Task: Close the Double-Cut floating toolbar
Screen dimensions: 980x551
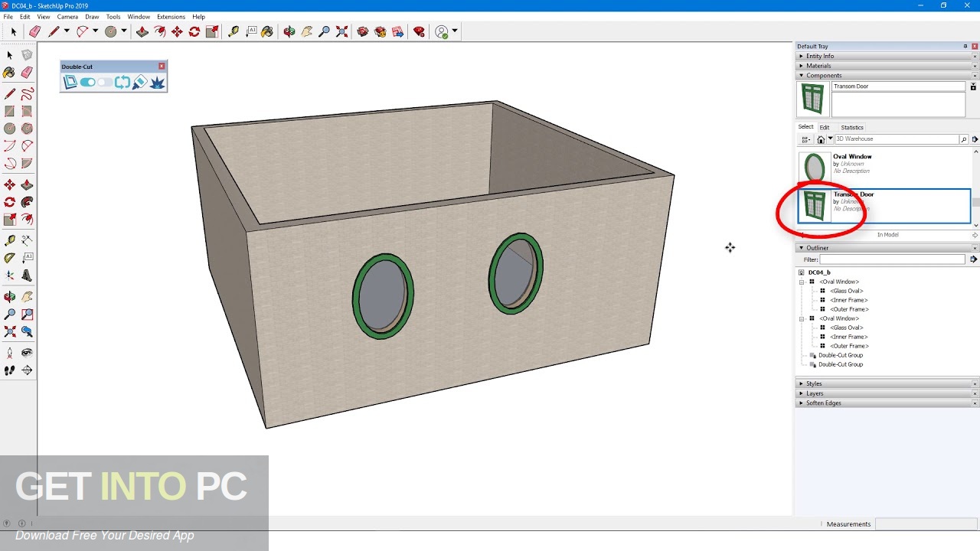Action: [162, 67]
